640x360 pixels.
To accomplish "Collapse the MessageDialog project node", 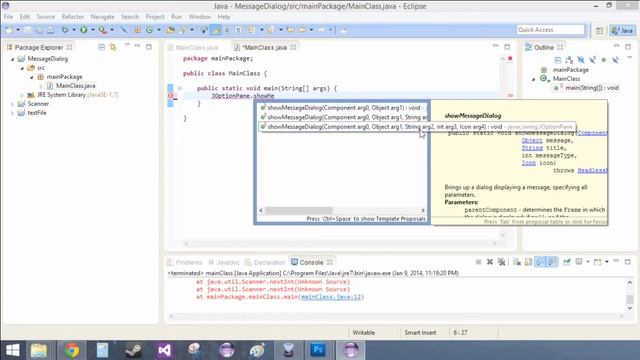I will (12, 59).
